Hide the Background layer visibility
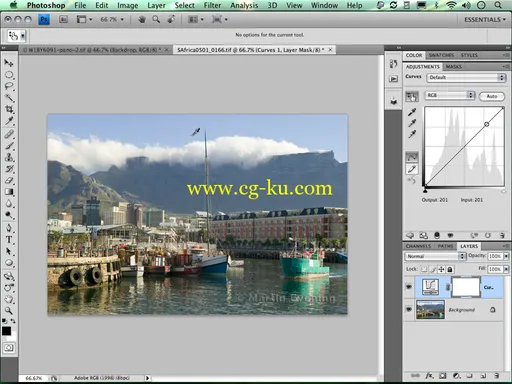 click(409, 310)
